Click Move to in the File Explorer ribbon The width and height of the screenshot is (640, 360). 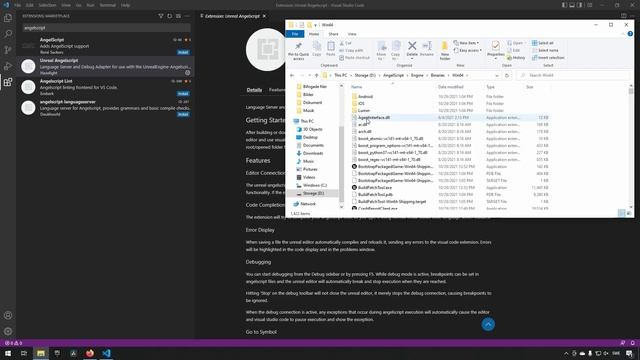click(x=381, y=51)
